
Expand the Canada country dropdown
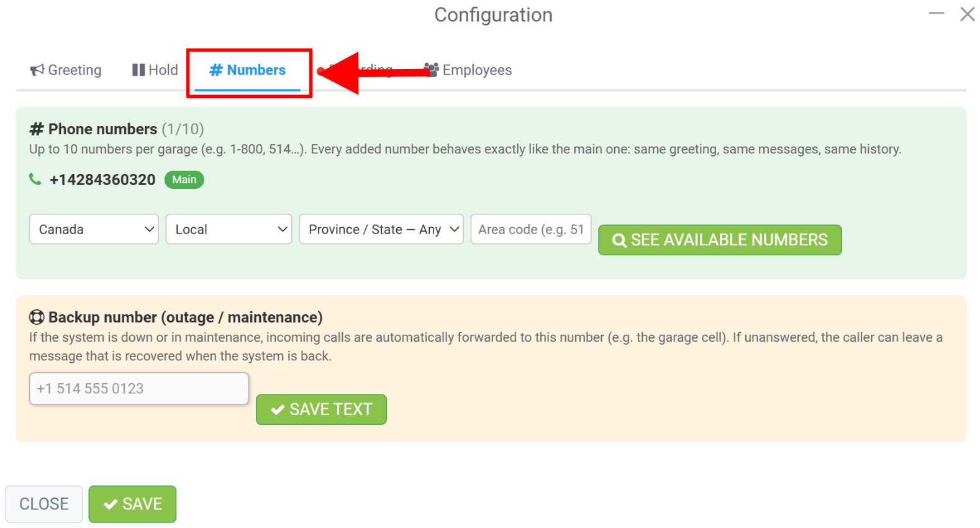[x=94, y=229]
